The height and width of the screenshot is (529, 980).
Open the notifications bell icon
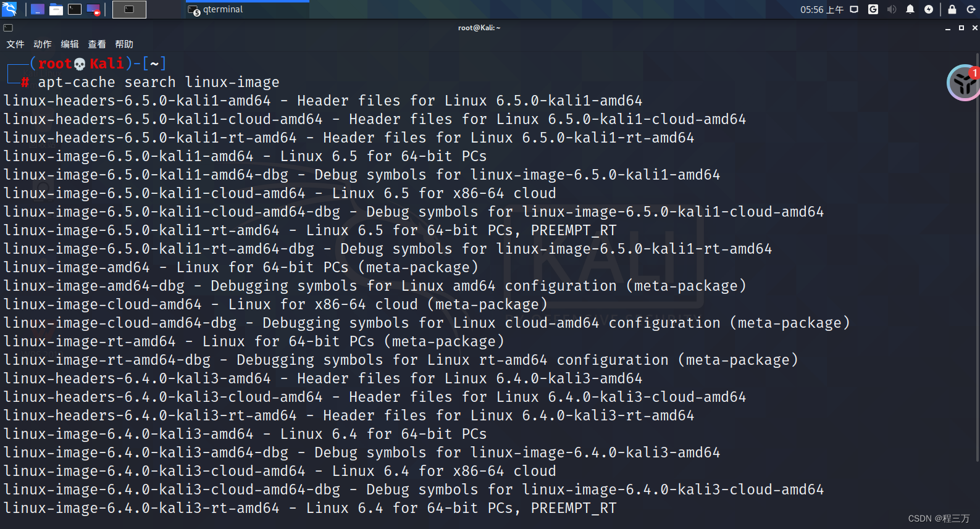[x=910, y=9]
